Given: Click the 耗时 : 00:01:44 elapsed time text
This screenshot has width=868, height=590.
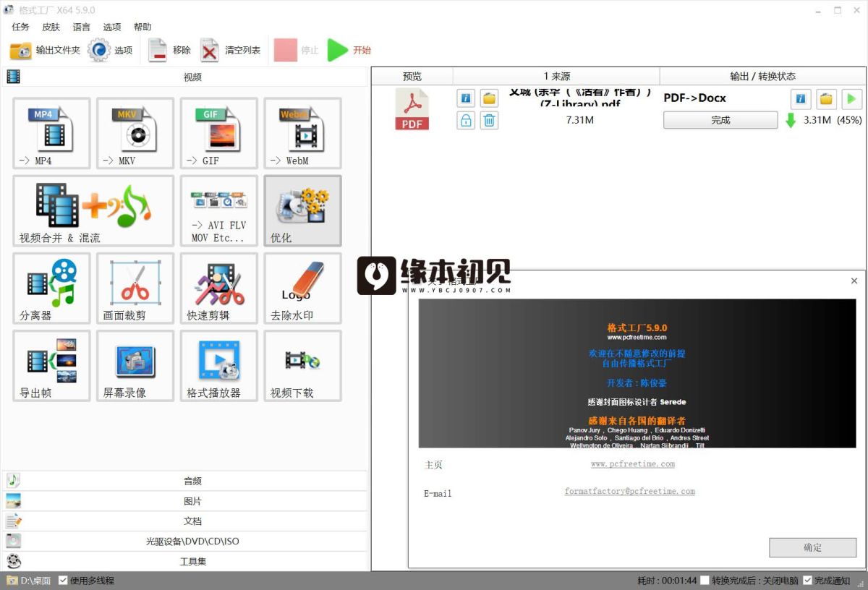Looking at the screenshot, I should pyautogui.click(x=667, y=581).
